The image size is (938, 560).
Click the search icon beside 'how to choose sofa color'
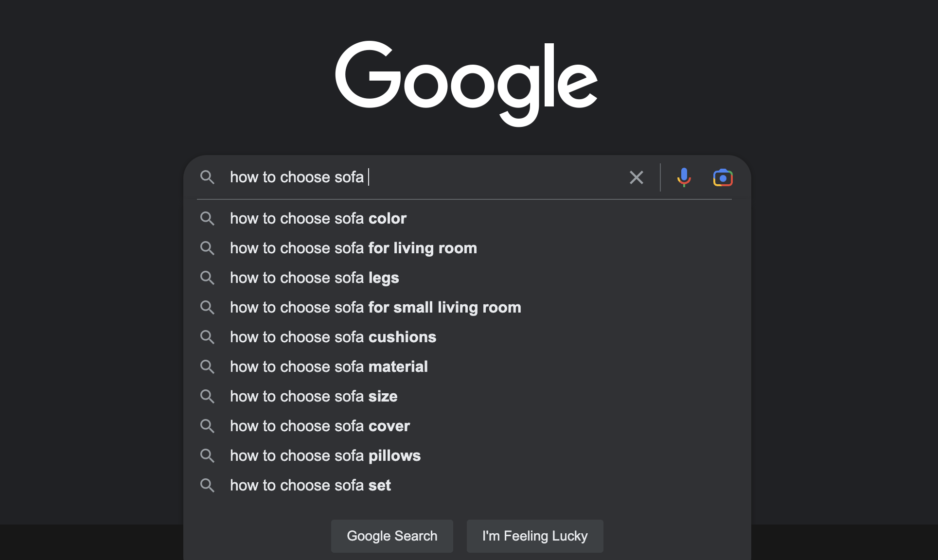click(208, 218)
